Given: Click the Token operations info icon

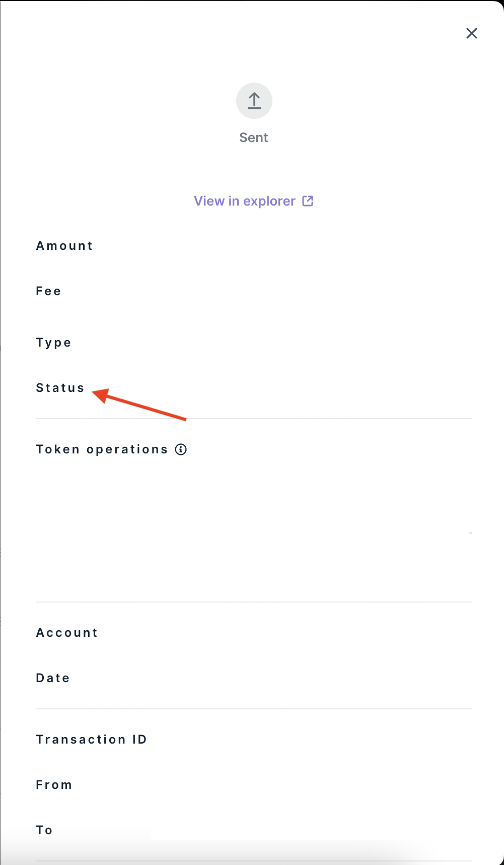Looking at the screenshot, I should point(181,449).
